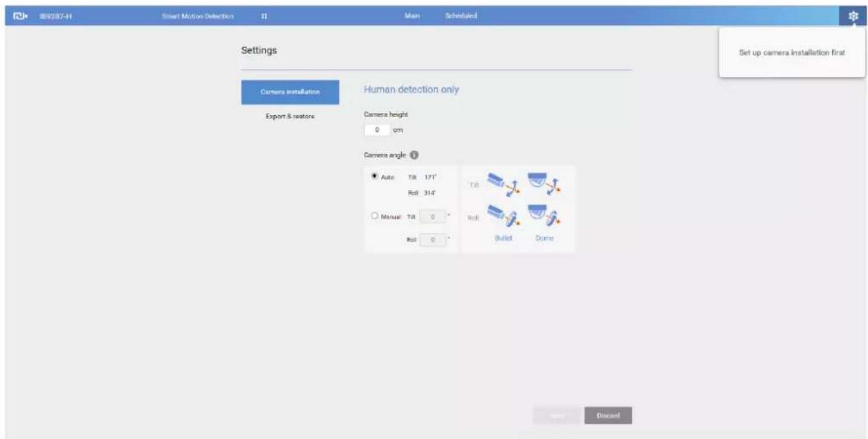Switch to the Scheduled tab
868x439 pixels.
click(461, 16)
